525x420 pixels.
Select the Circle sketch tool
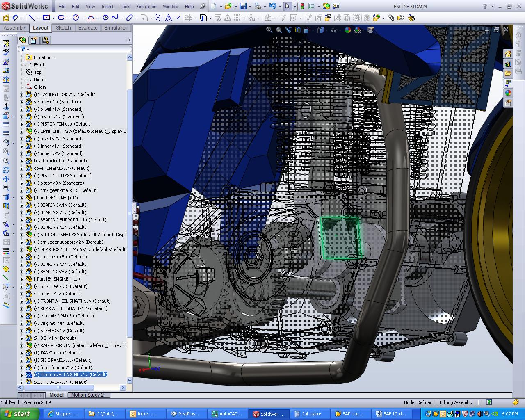click(76, 18)
